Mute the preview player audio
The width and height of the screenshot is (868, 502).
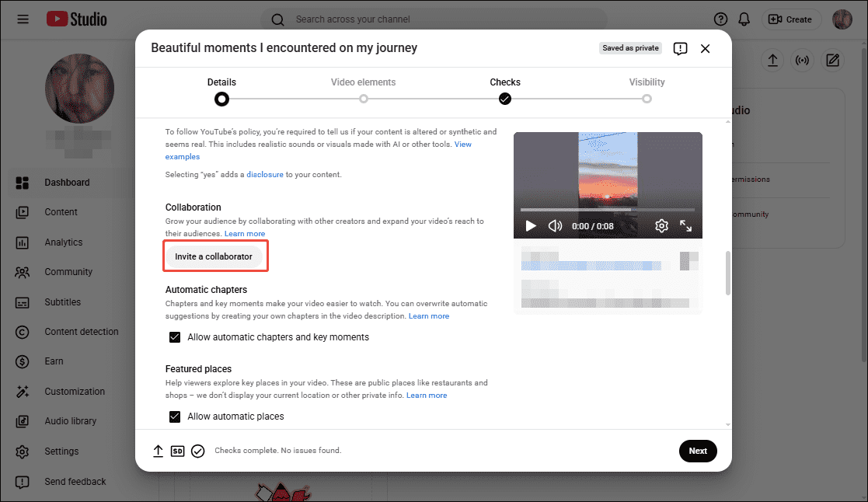click(553, 225)
